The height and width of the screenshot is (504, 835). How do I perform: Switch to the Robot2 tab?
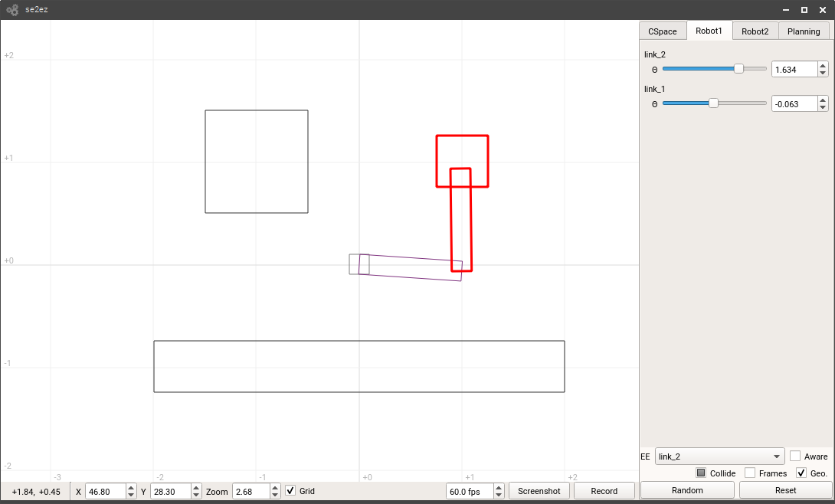coord(755,31)
